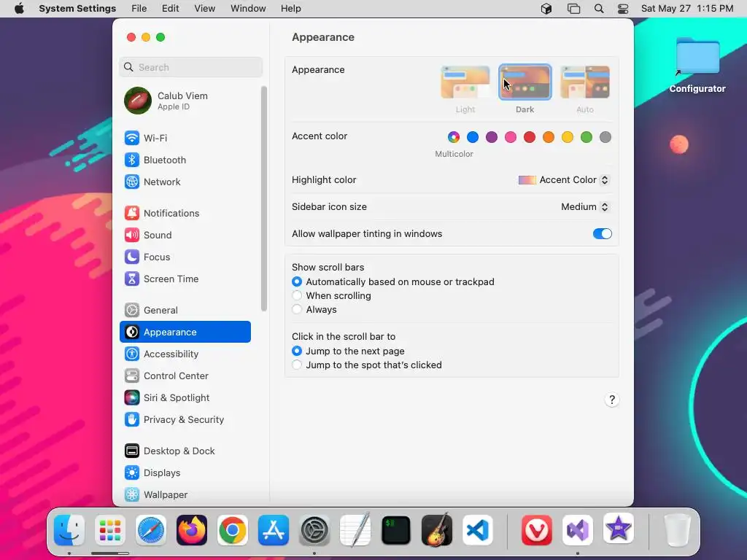Open Siri & Spotlight settings
This screenshot has width=747, height=560.
(185, 398)
